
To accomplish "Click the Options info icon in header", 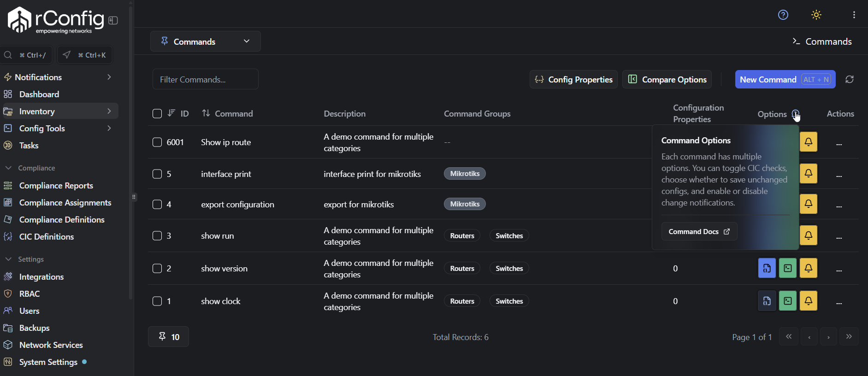I will point(796,114).
